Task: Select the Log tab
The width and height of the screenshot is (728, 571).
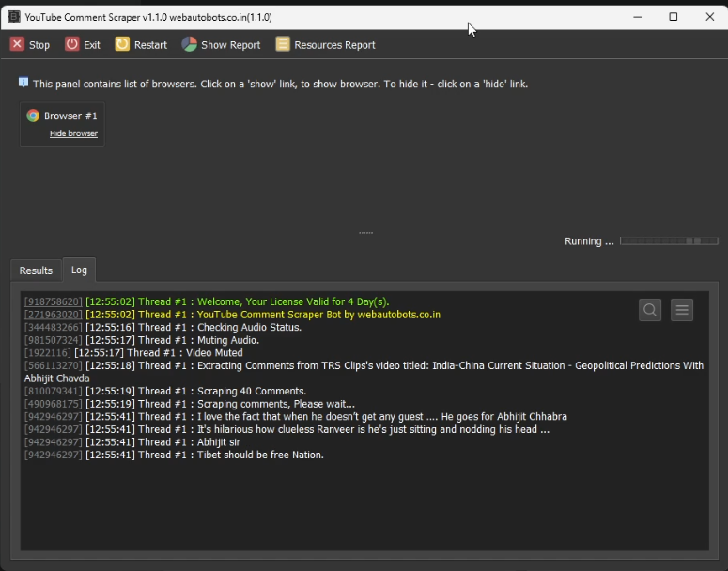Action: coord(79,270)
